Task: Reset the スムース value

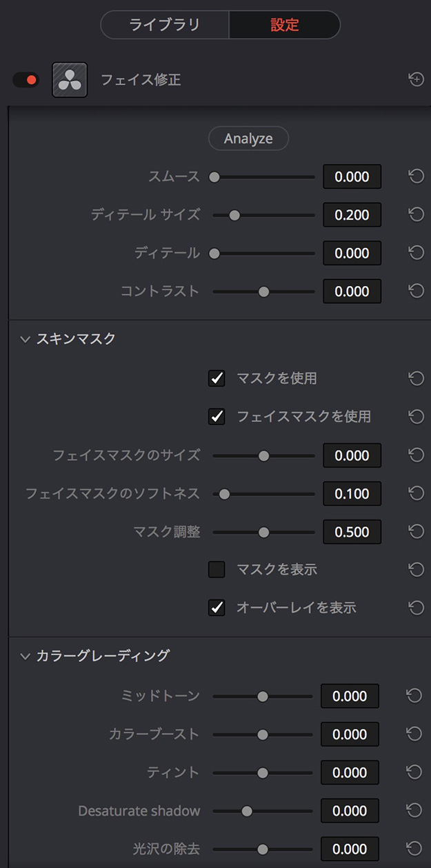Action: (416, 177)
